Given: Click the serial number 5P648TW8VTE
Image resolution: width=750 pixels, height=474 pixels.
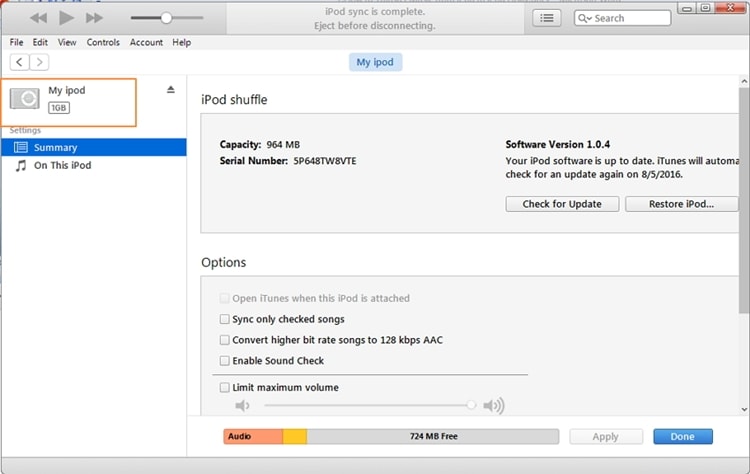Looking at the screenshot, I should tap(325, 161).
